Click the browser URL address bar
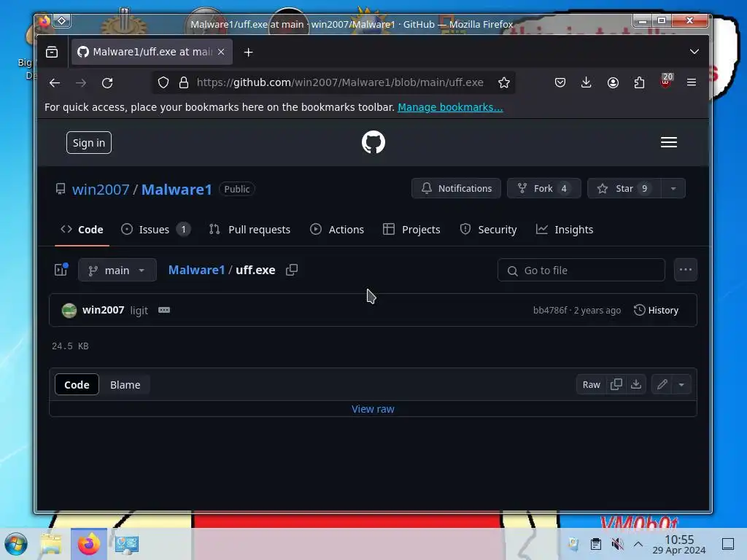Screen dimensions: 747x560 pos(340,82)
